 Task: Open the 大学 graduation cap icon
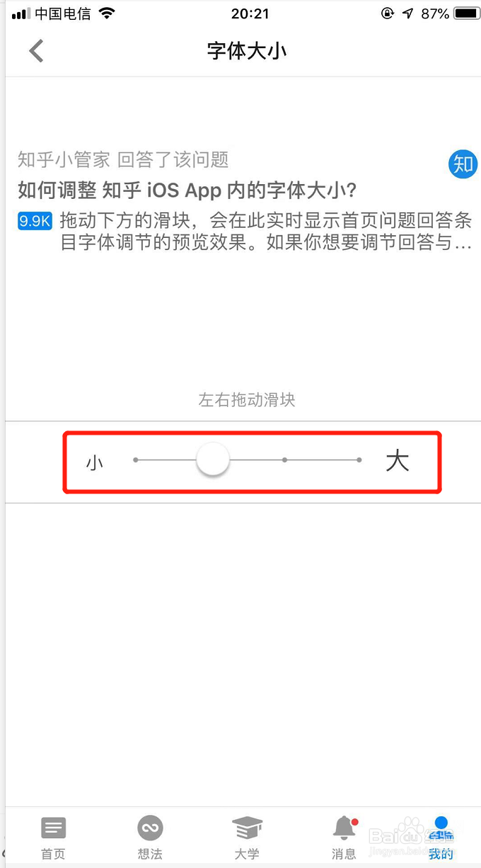coord(247,828)
